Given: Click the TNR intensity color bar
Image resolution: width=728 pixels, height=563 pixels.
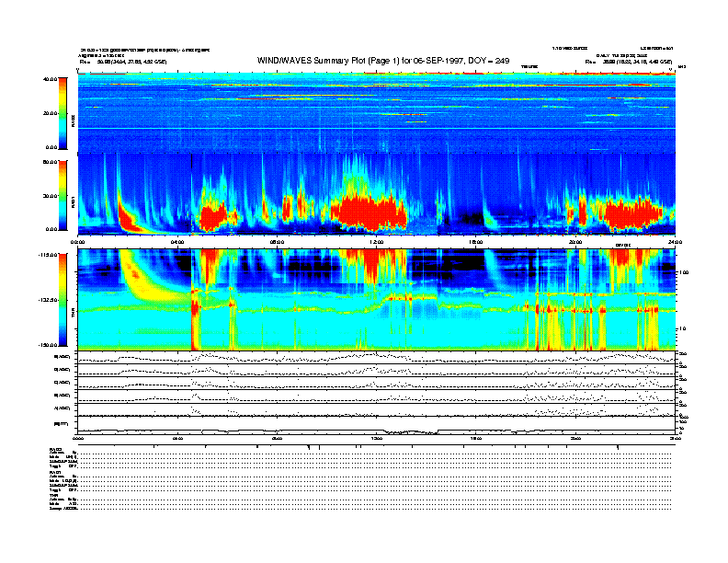Looking at the screenshot, I should pyautogui.click(x=63, y=300).
